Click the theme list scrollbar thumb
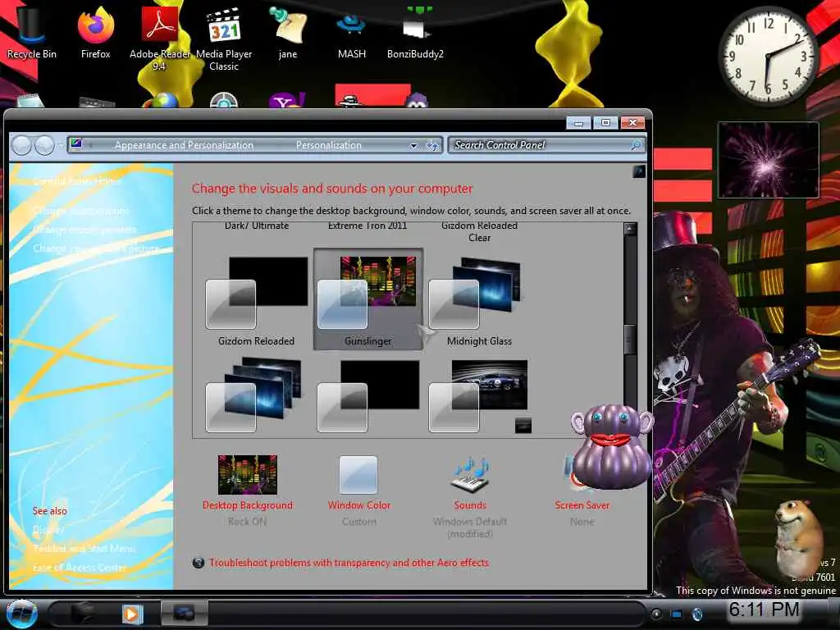 pyautogui.click(x=630, y=339)
